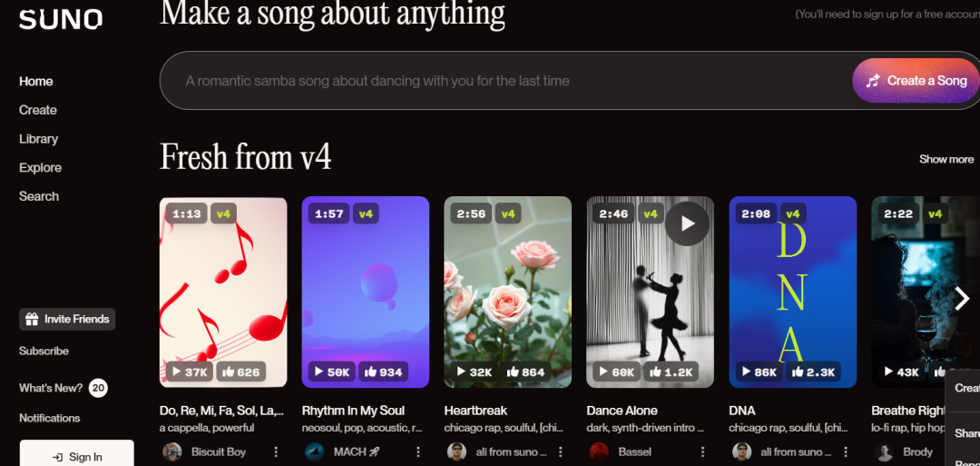This screenshot has height=466, width=980.
Task: Open DNA song cover thumbnail
Action: (792, 292)
